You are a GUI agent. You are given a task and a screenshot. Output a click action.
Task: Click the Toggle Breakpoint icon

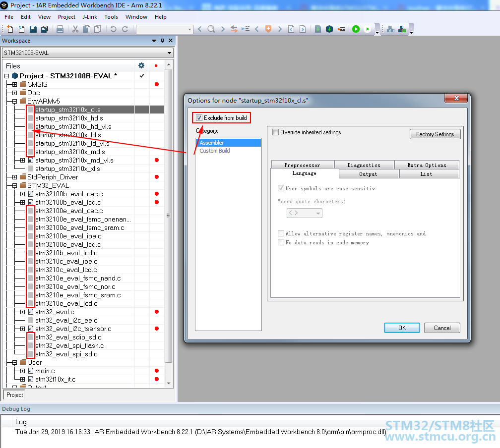(341, 29)
